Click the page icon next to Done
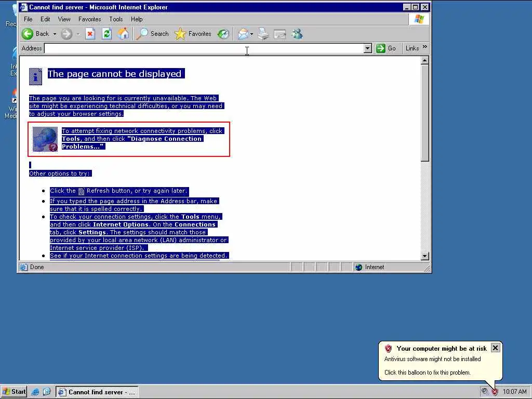The width and height of the screenshot is (532, 399). click(24, 267)
